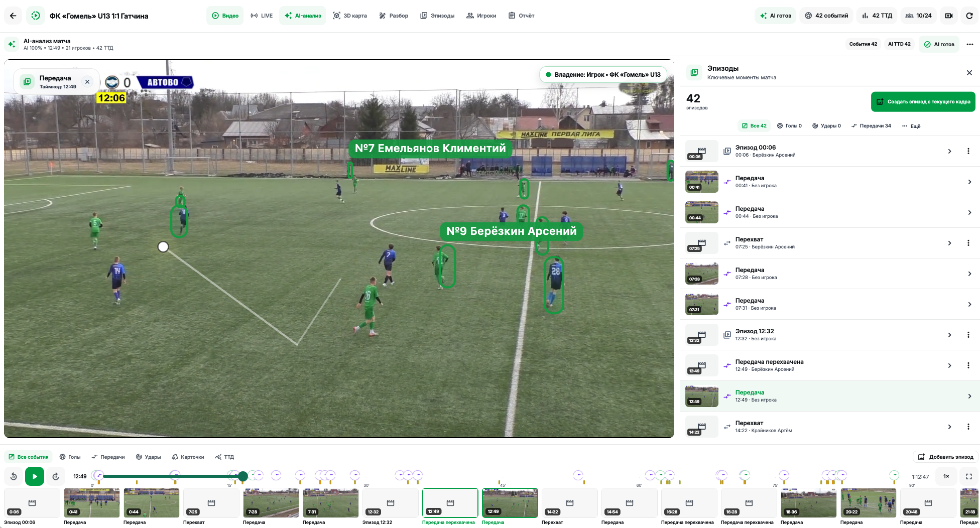Screen dimensions: 980x528
Task: Switch to the 3D карта tab
Action: [350, 16]
